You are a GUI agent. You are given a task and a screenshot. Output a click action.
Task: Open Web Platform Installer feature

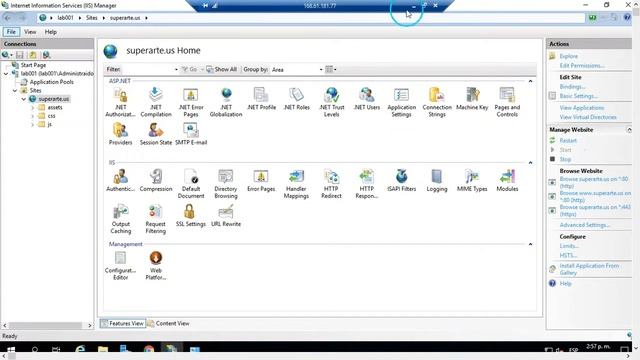coord(156,265)
